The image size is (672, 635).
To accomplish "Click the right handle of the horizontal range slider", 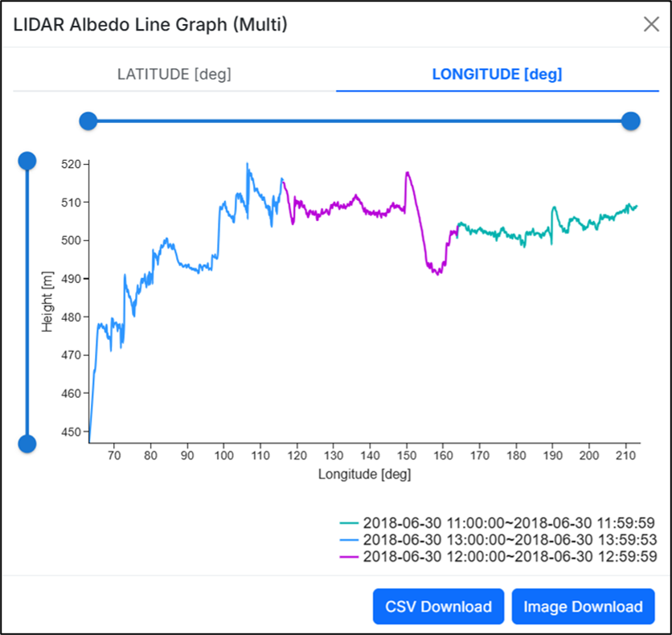I will pyautogui.click(x=631, y=121).
